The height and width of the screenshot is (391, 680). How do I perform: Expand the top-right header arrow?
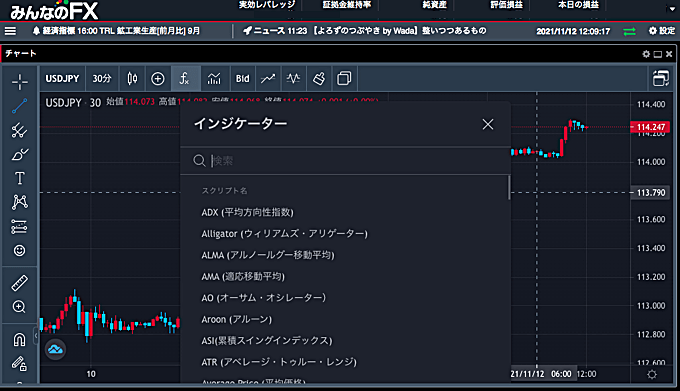671,9
